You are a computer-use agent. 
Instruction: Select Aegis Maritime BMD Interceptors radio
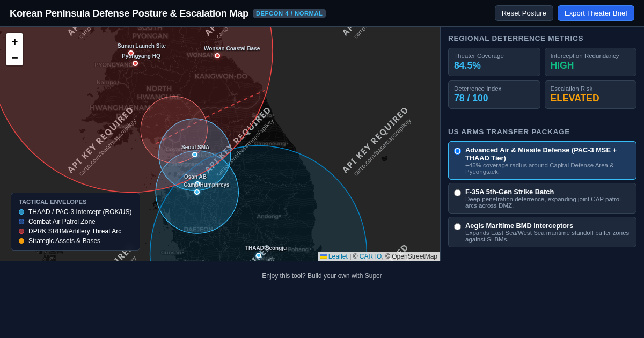point(457,226)
